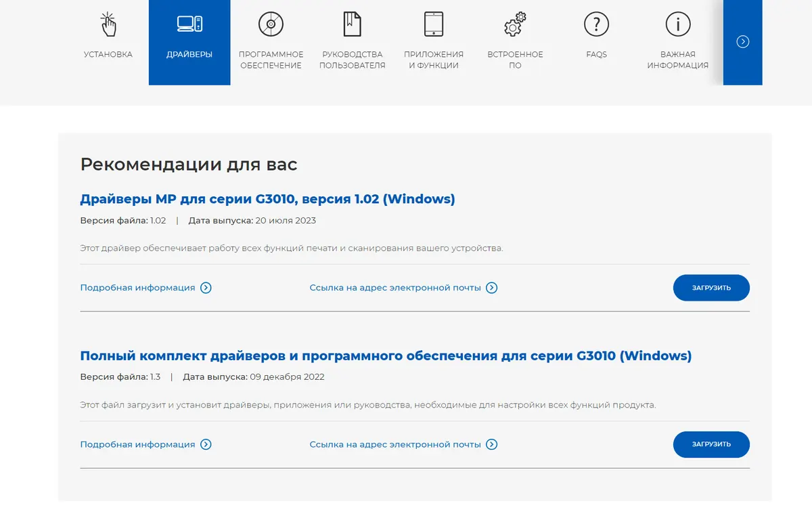Open the Приложения и функции tab
Screen dimensions: 812x516
434,43
